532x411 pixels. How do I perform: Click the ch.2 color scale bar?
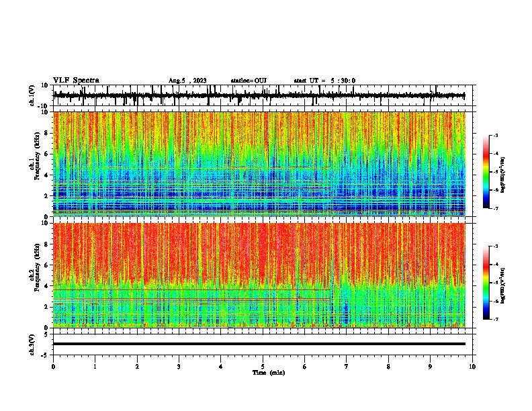pyautogui.click(x=486, y=283)
